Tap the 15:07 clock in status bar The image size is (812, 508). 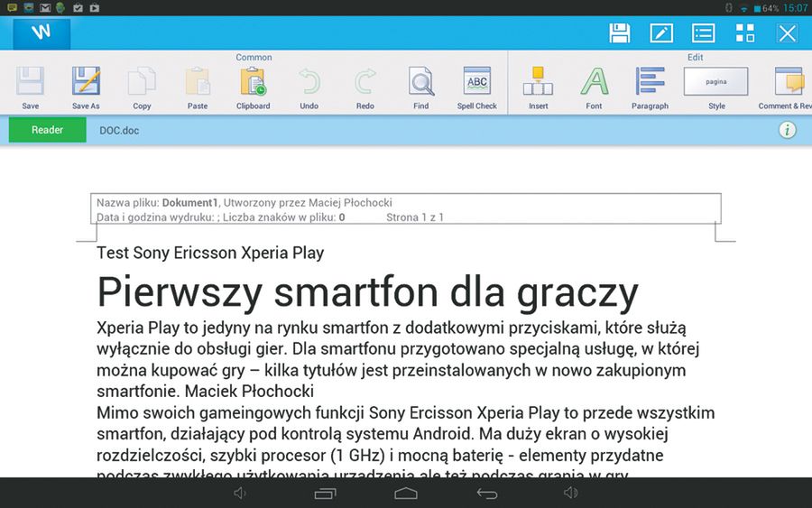796,8
